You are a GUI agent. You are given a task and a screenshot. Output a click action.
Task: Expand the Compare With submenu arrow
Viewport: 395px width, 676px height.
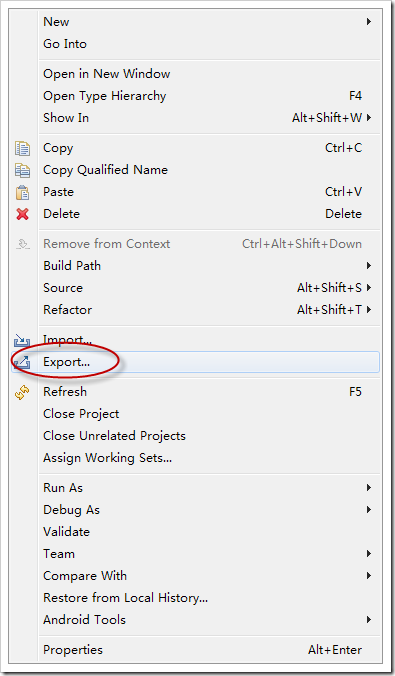tap(369, 576)
